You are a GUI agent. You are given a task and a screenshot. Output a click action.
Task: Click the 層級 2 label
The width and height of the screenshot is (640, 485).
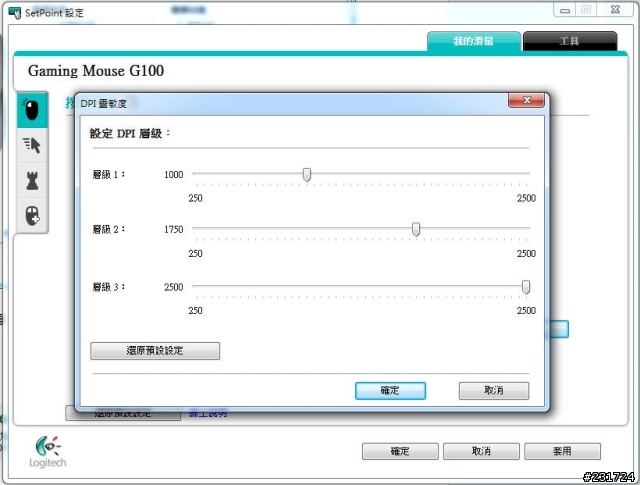tap(109, 229)
